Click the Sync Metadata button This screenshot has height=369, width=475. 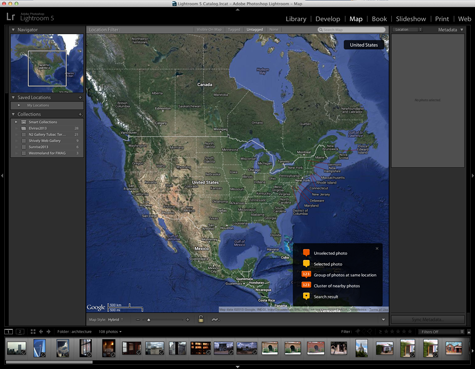[427, 319]
